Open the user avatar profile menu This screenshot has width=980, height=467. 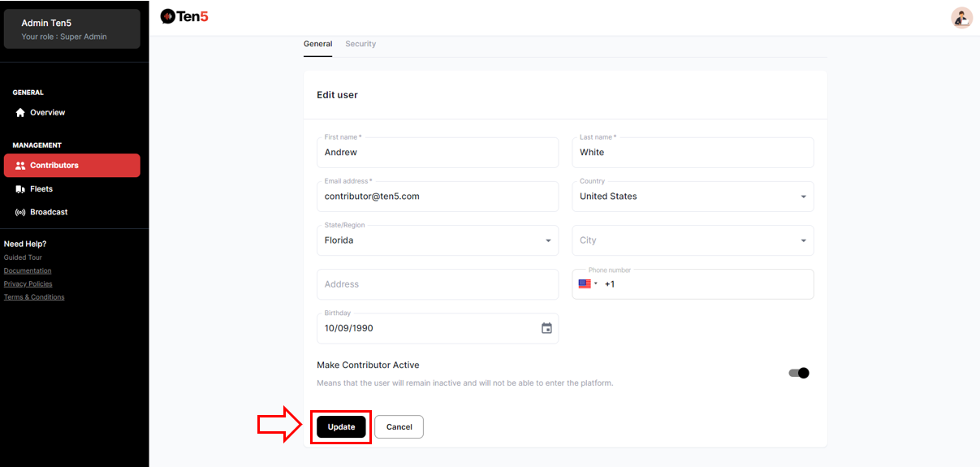point(961,18)
